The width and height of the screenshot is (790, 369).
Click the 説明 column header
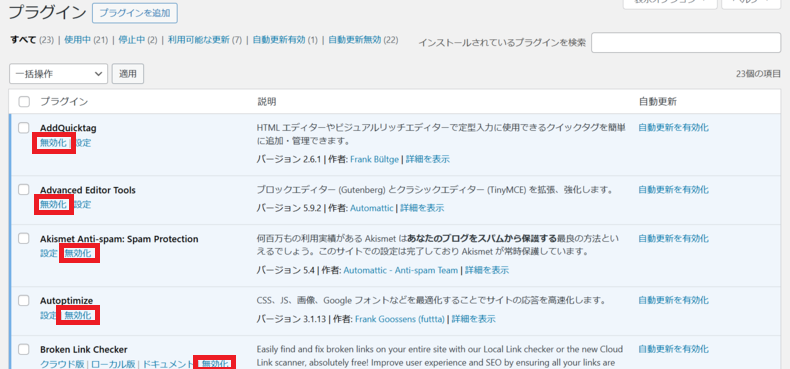267,102
